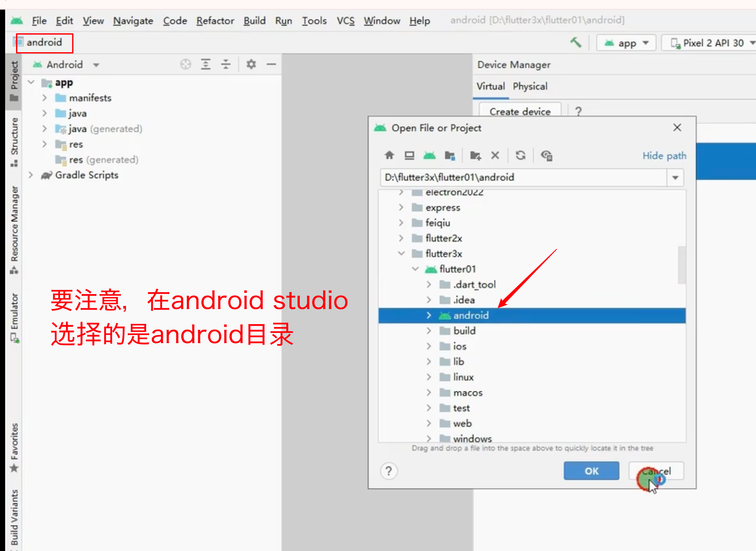Click the Refresh icon in dialog toolbar
The image size is (756, 551).
pos(520,155)
